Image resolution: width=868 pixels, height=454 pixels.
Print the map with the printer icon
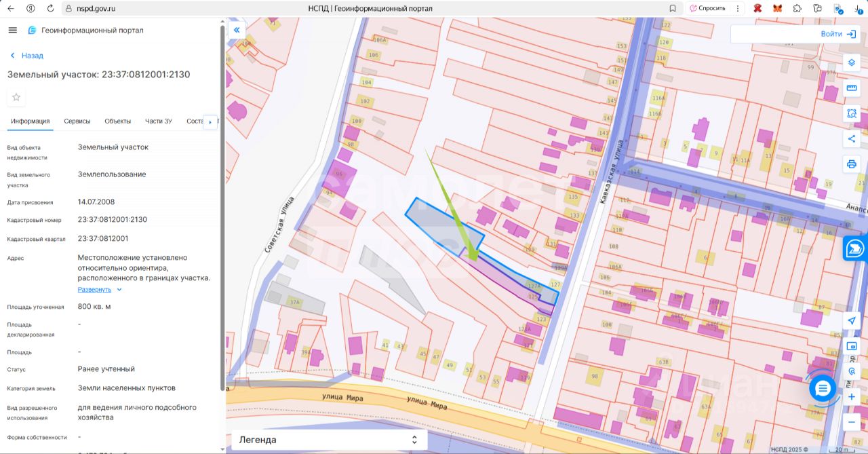click(x=852, y=164)
